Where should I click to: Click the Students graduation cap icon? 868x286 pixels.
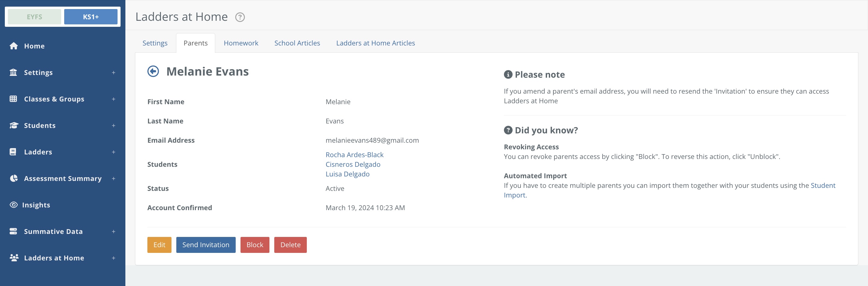coord(14,126)
